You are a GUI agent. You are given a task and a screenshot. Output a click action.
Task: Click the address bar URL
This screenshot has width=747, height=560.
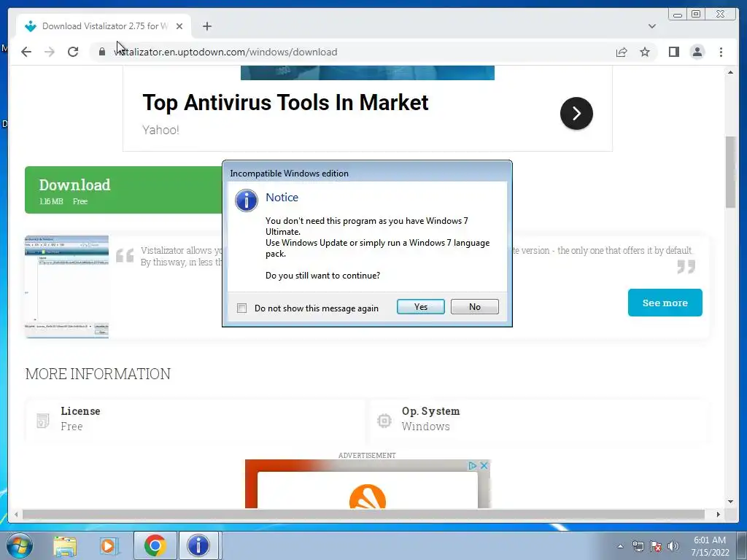tap(226, 52)
